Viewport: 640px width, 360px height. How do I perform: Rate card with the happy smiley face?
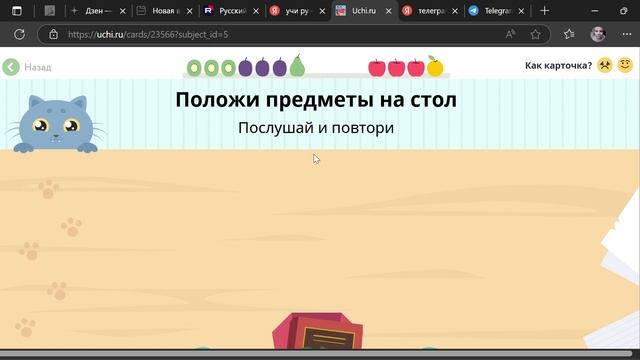[x=625, y=65]
